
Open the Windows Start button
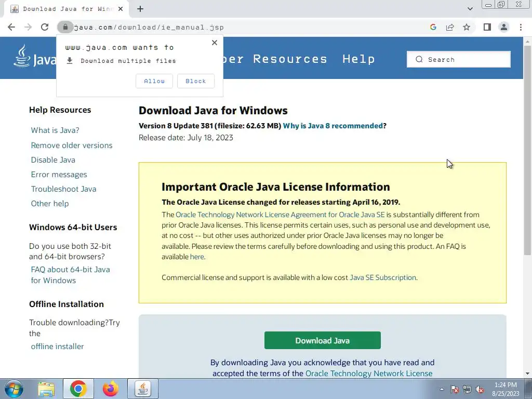(x=14, y=389)
